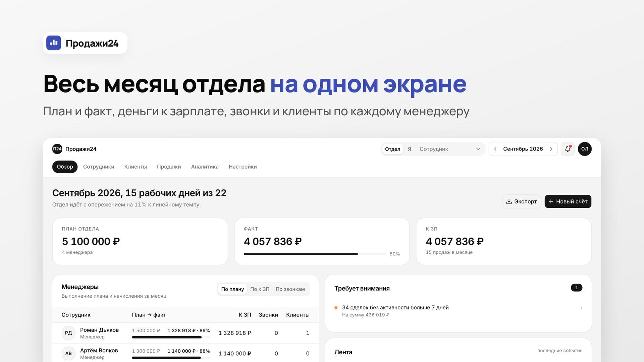Go to previous month arrow
Viewport: 644px width, 362px height.
(x=495, y=149)
